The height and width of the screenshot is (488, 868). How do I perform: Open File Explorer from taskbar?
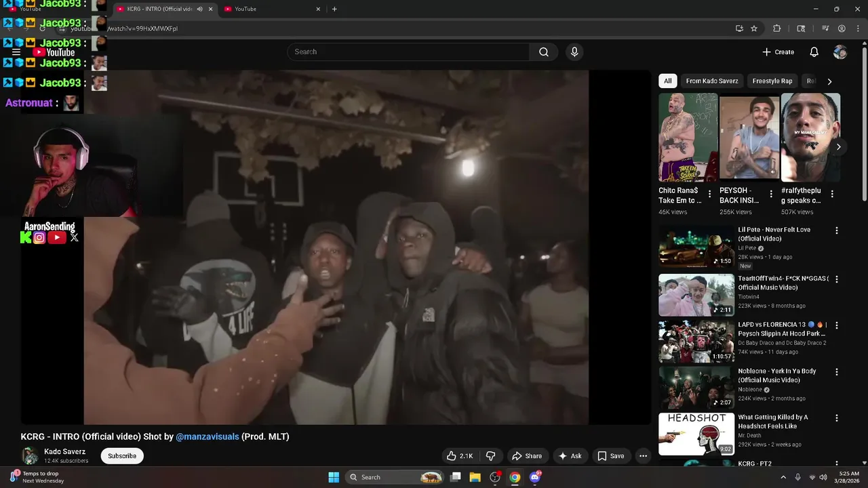pyautogui.click(x=475, y=477)
